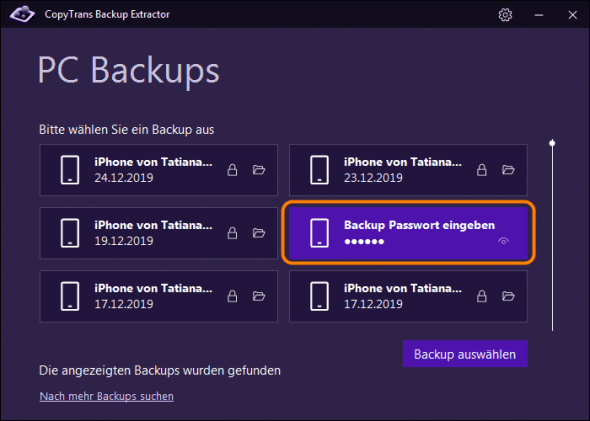Open folder of the 19.12.2019 backup

click(259, 233)
